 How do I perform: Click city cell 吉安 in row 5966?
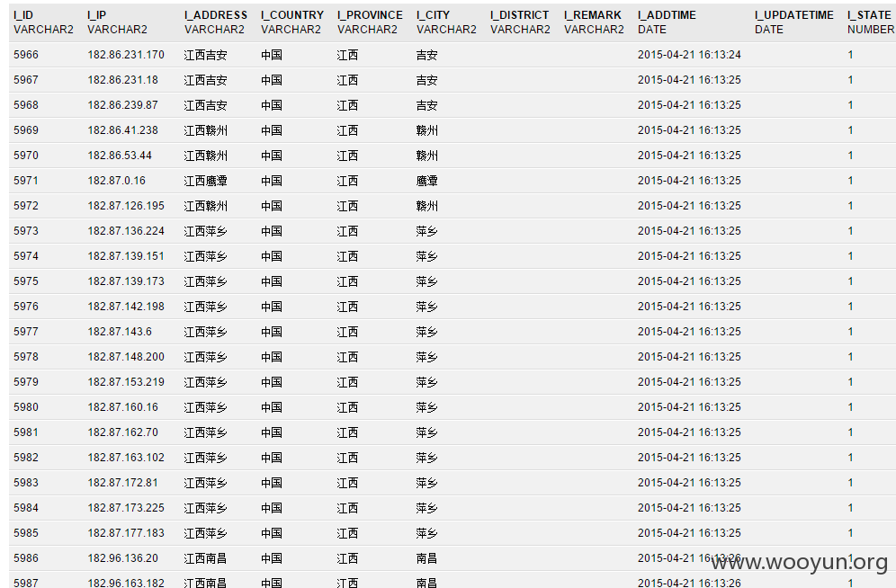pos(426,56)
